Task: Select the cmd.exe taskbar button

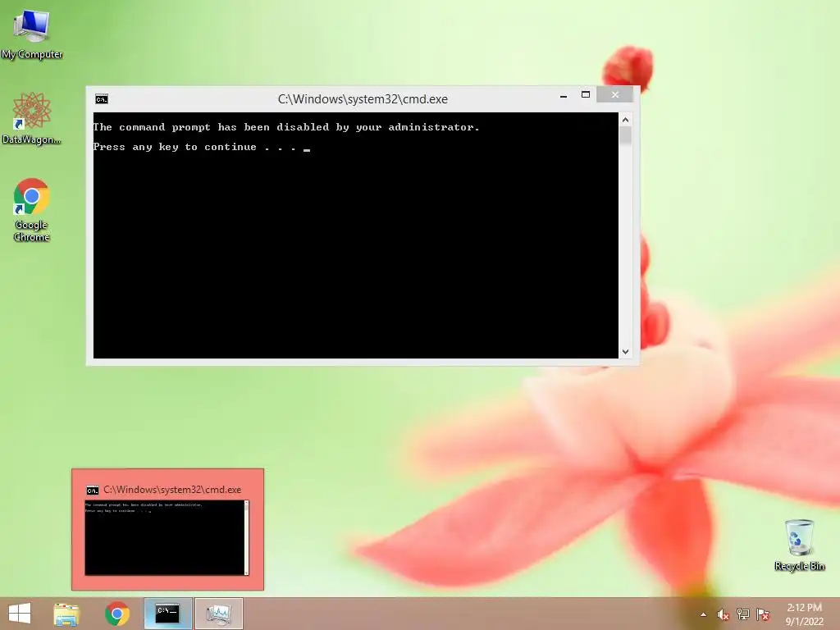Action: tap(167, 614)
